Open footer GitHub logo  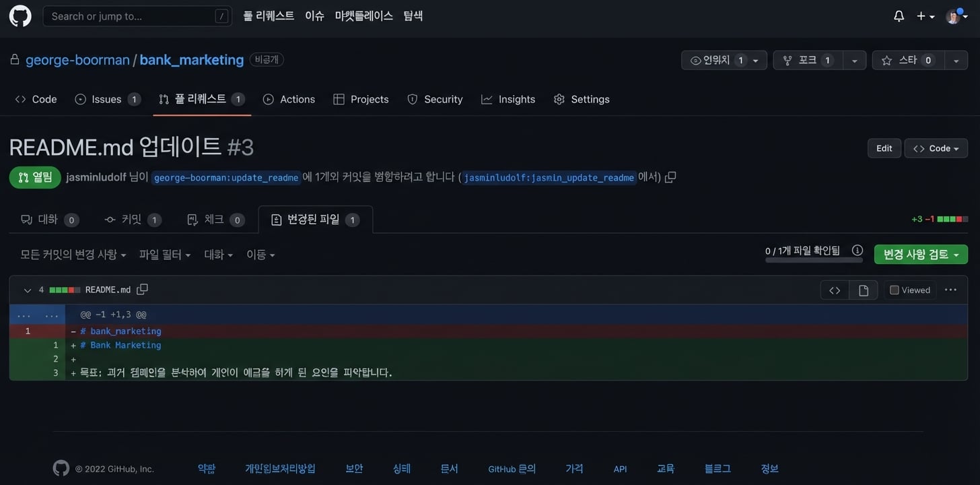61,469
